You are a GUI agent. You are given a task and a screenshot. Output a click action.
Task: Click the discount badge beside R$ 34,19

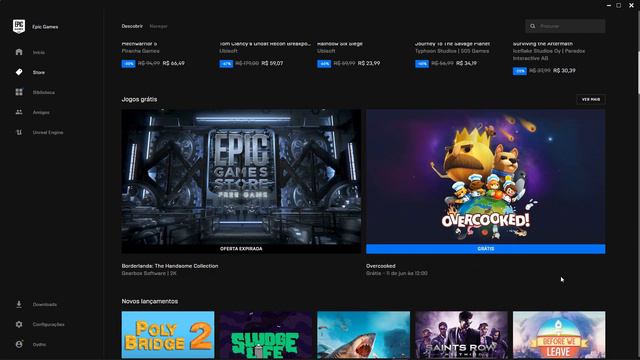coord(422,64)
